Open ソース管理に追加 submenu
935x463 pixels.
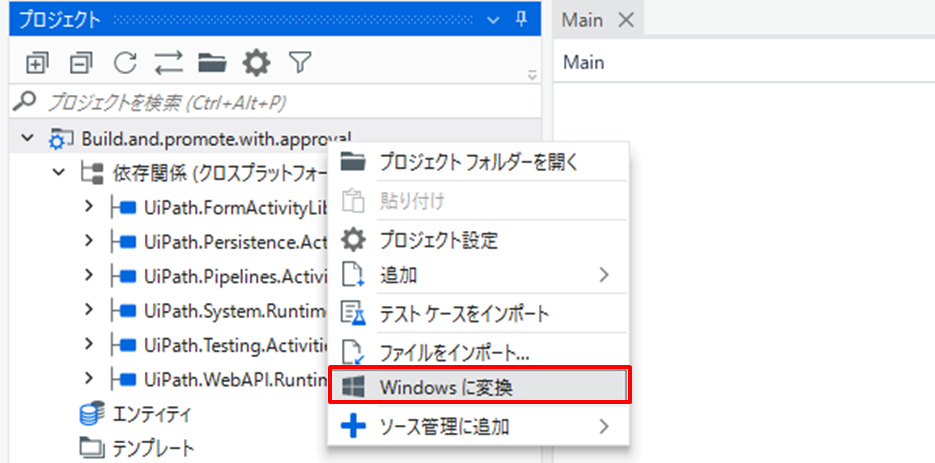(x=479, y=426)
